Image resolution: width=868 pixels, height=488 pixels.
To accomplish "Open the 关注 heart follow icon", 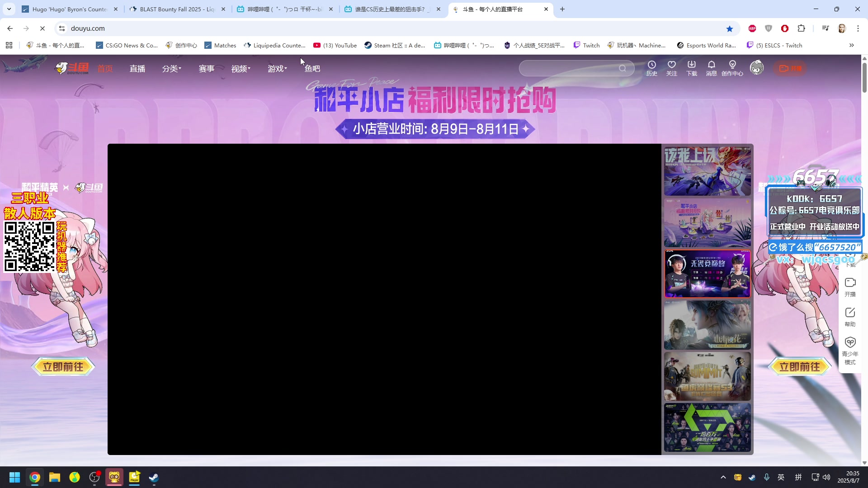I will click(672, 68).
